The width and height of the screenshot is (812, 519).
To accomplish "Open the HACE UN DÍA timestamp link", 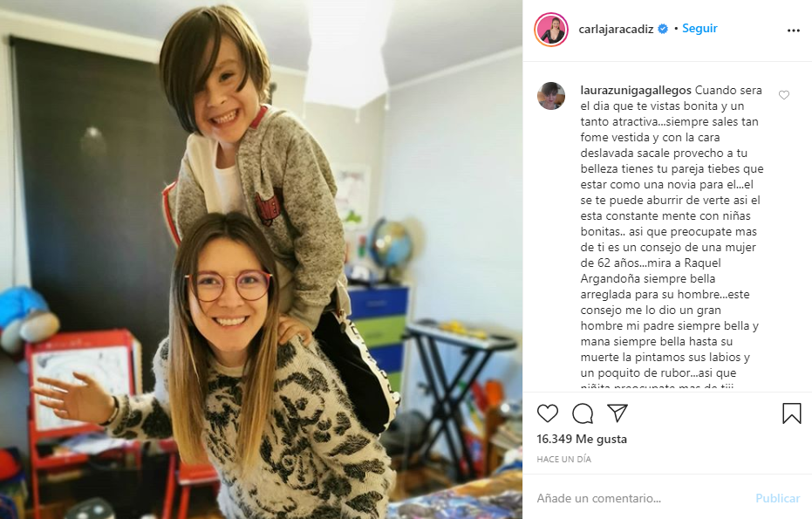I will [x=564, y=459].
